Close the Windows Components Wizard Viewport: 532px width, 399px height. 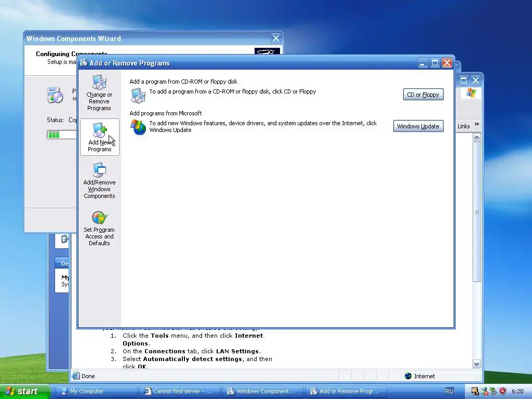click(276, 38)
